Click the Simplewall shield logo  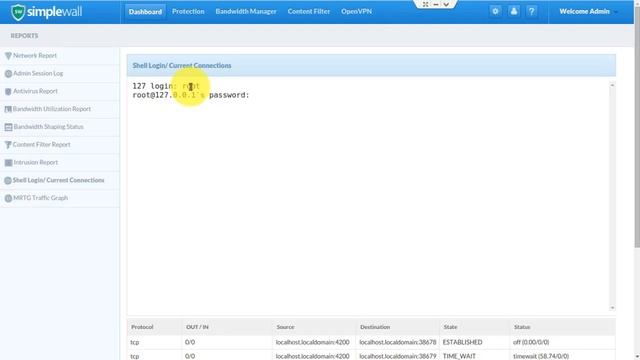pyautogui.click(x=18, y=12)
